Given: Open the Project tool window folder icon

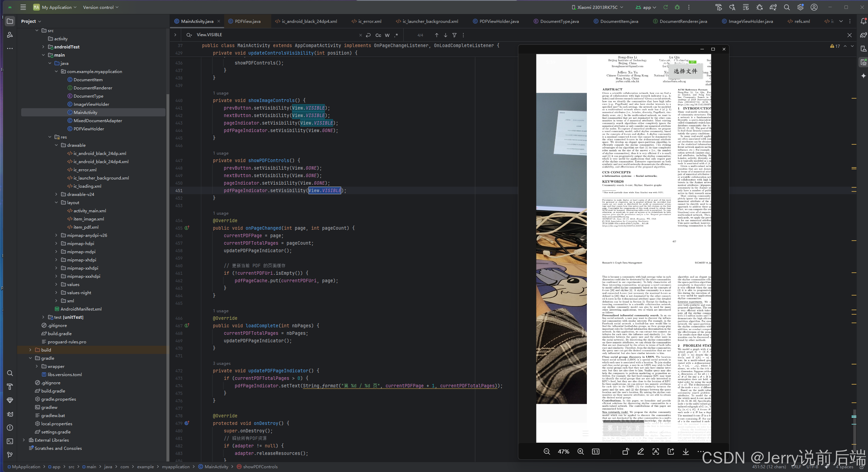Looking at the screenshot, I should pos(10,21).
